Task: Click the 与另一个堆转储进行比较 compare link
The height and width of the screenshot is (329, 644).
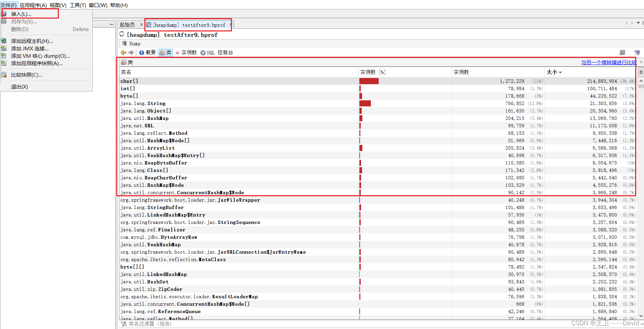Action: click(x=609, y=62)
